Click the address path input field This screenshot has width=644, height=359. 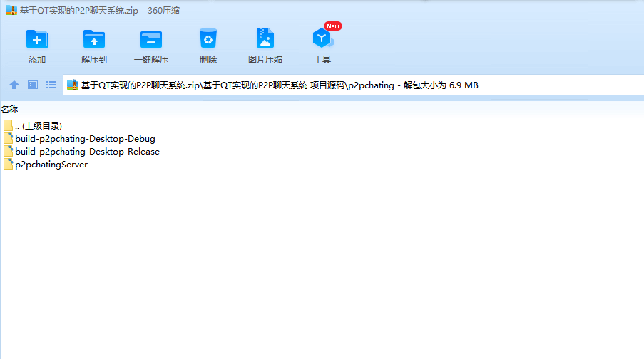(x=354, y=85)
